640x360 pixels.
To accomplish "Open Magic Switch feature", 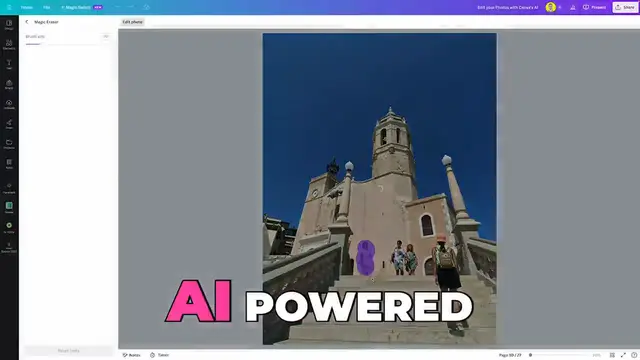I will [82, 7].
